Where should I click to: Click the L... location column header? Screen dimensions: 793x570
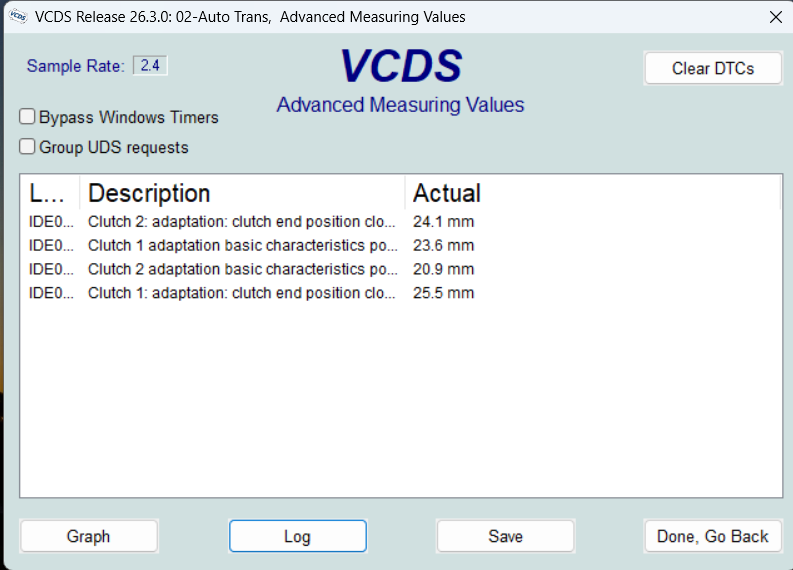pyautogui.click(x=50, y=193)
